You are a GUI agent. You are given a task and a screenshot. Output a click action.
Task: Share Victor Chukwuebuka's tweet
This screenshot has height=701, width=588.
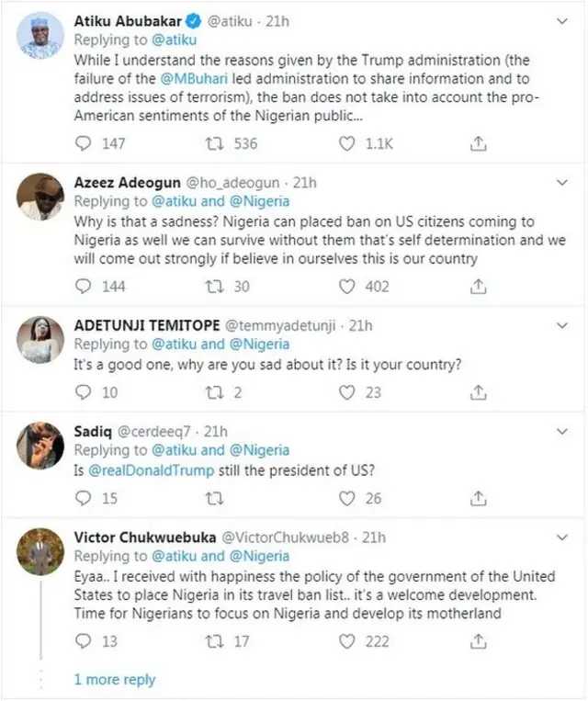478,641
